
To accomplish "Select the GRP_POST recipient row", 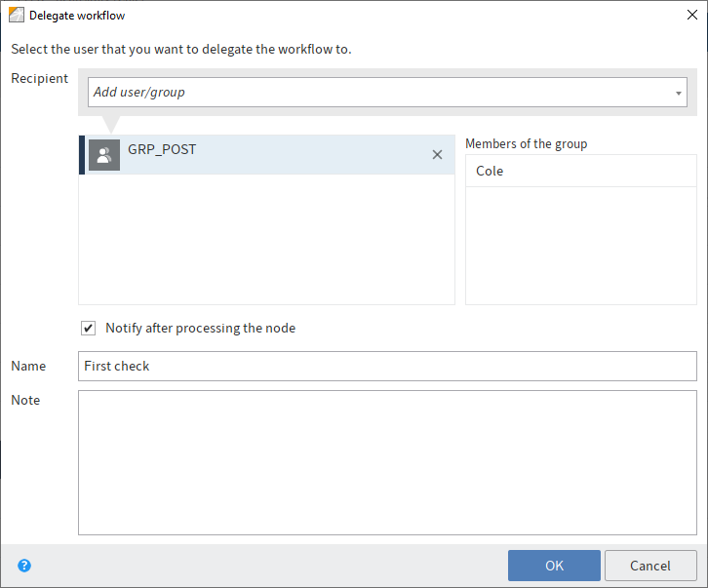I will click(x=267, y=155).
